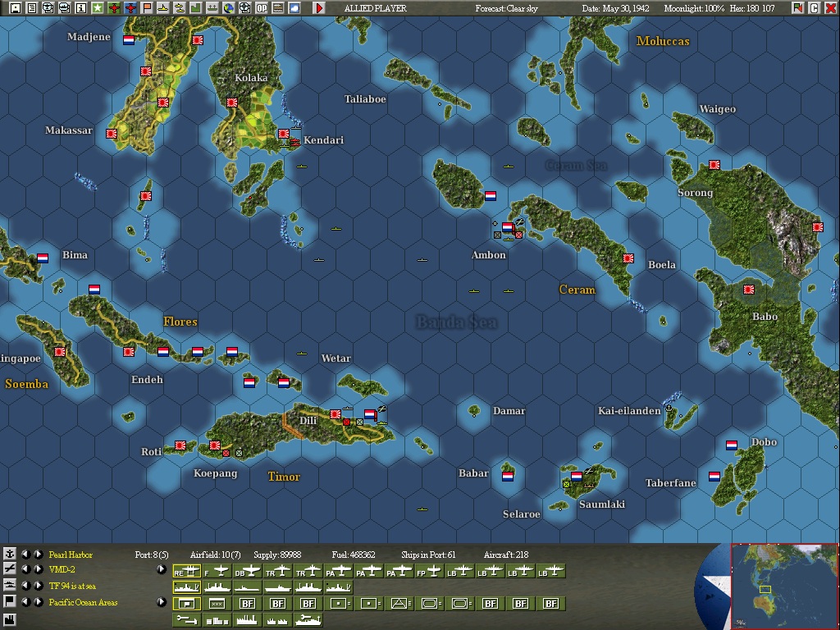Go to previous base before Pearl Harbor
This screenshot has width=840, height=630.
[x=25, y=554]
